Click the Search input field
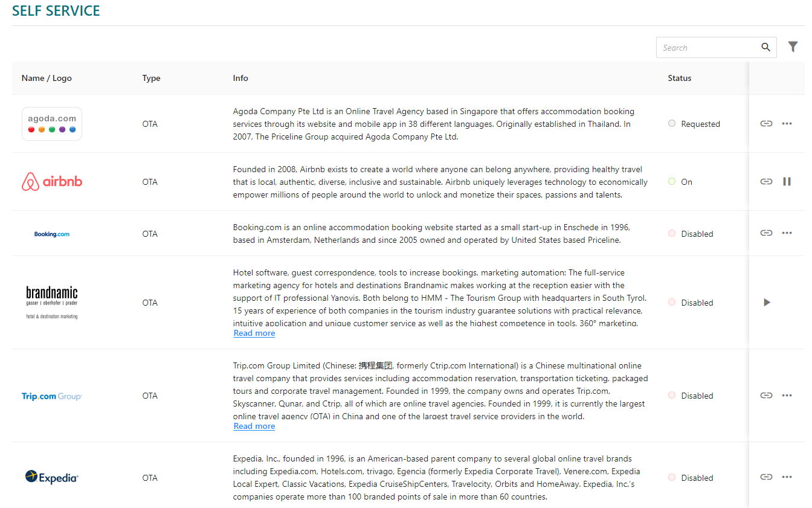 pyautogui.click(x=707, y=48)
